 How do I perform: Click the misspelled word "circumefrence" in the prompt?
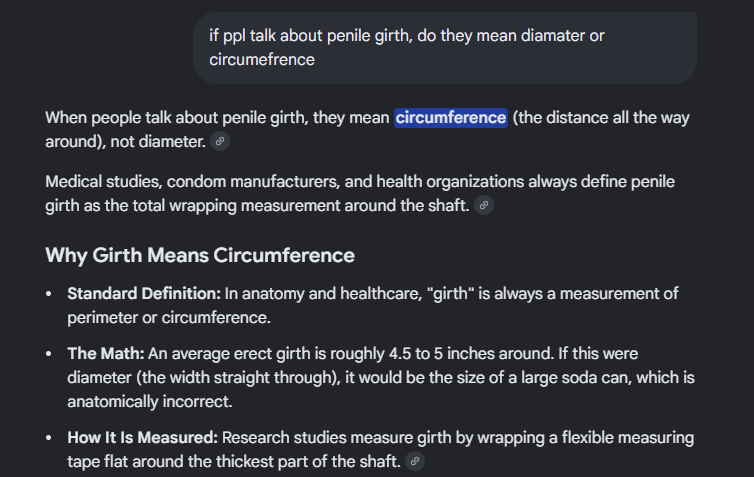(262, 60)
